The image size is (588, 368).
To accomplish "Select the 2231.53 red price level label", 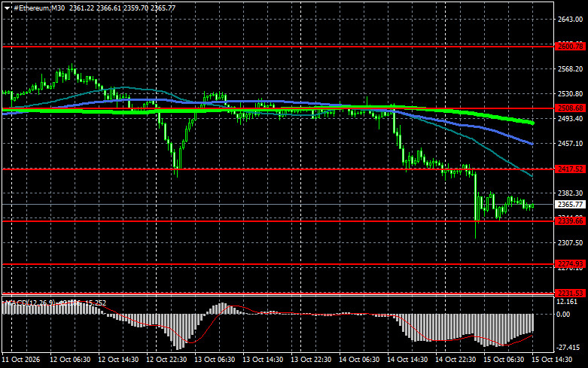I will pos(570,293).
